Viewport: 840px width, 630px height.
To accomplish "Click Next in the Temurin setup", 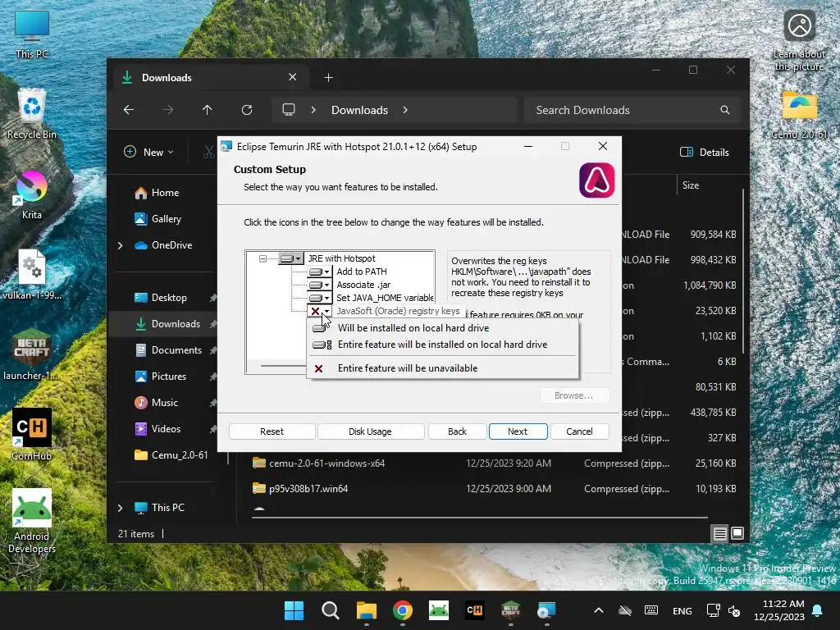I will pyautogui.click(x=518, y=431).
